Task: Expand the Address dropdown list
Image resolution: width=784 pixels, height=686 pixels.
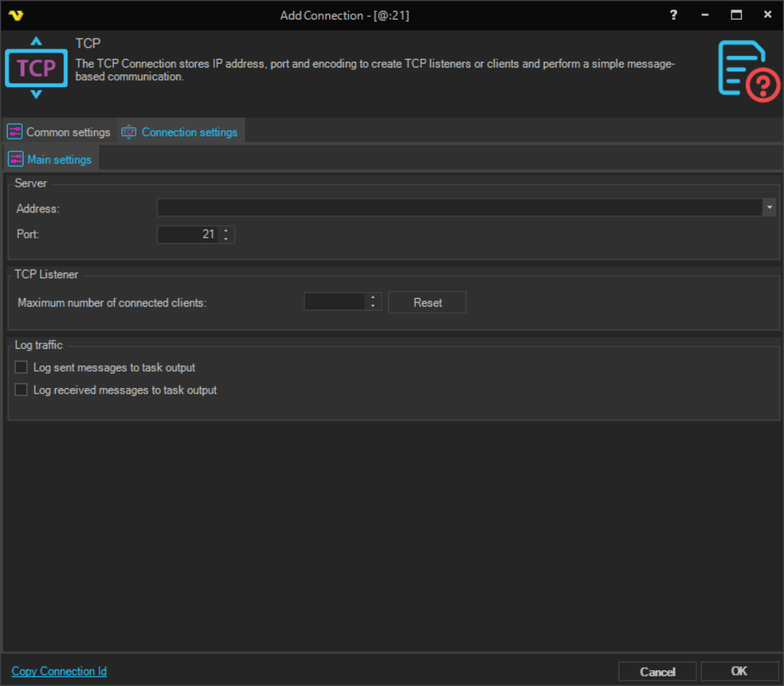Action: point(770,207)
